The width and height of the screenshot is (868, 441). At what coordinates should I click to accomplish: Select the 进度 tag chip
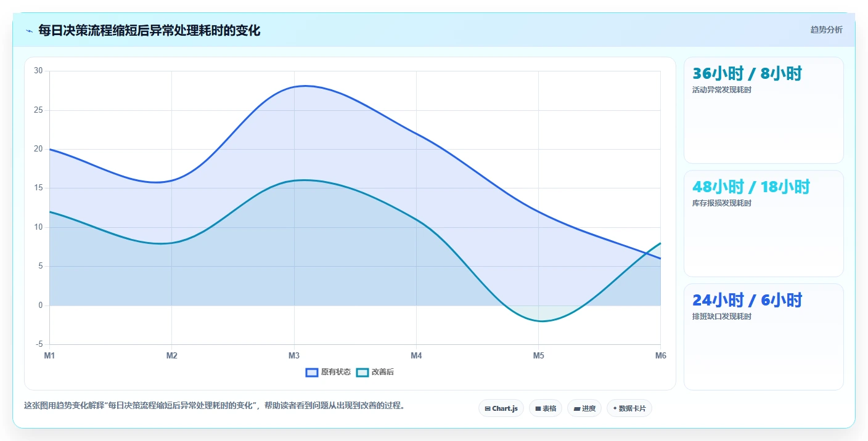tap(584, 408)
